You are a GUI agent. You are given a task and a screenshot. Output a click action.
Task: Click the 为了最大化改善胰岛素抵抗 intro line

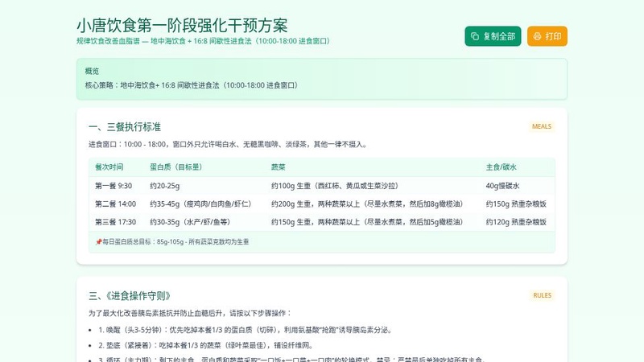click(190, 313)
